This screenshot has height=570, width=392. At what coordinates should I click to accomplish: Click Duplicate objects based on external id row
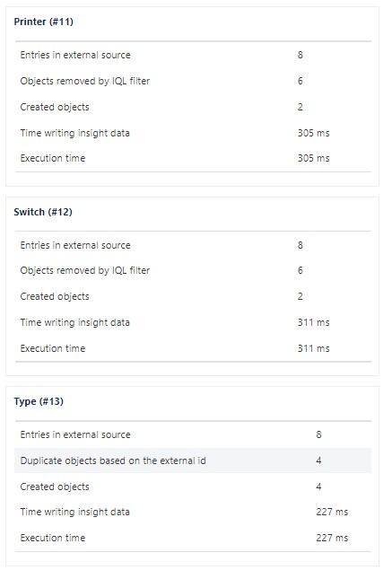coord(193,460)
